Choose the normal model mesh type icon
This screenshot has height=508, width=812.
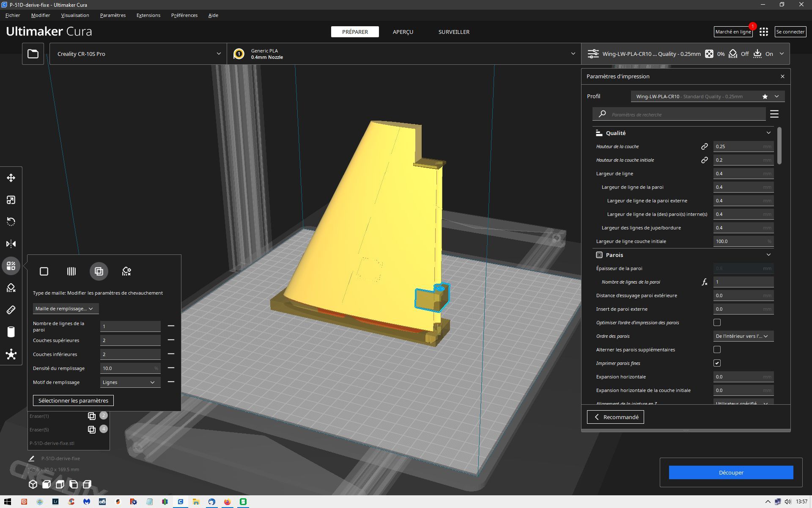44,271
